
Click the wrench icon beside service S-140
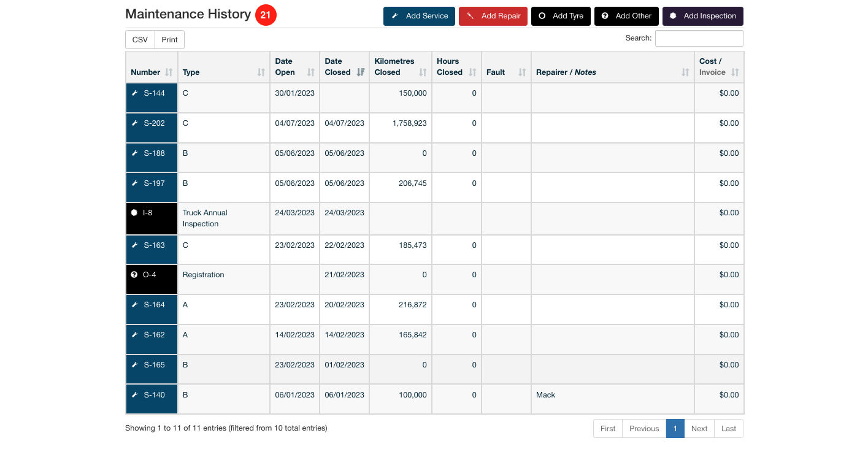135,395
